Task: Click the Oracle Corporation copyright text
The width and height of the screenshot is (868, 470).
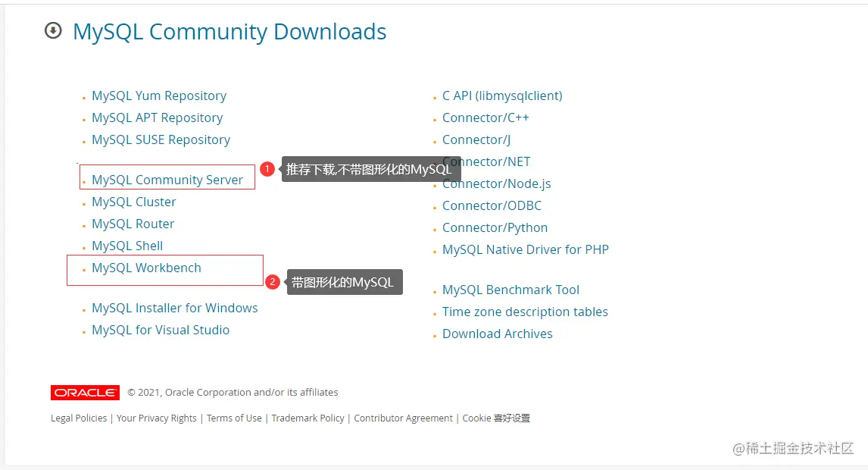Action: pos(233,393)
